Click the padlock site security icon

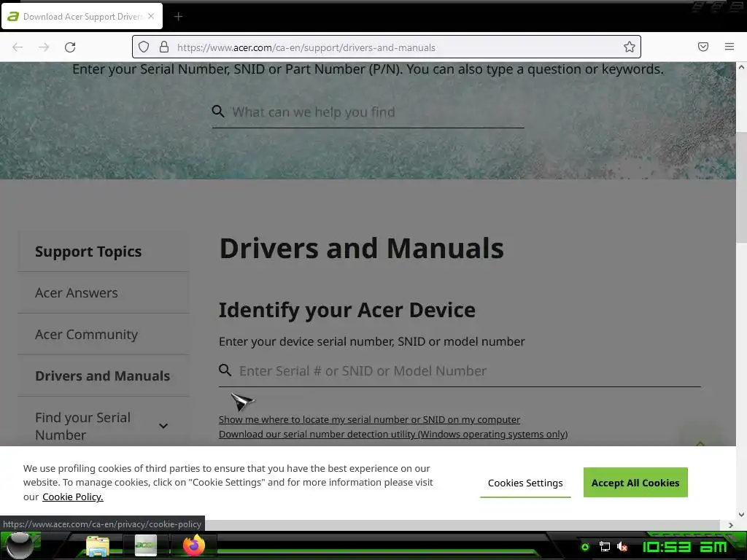pos(164,47)
